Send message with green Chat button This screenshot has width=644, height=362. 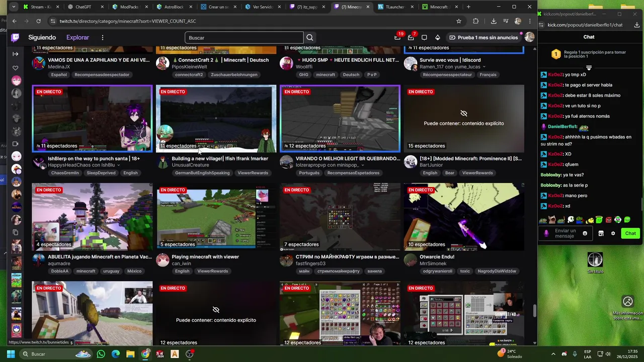(630, 233)
